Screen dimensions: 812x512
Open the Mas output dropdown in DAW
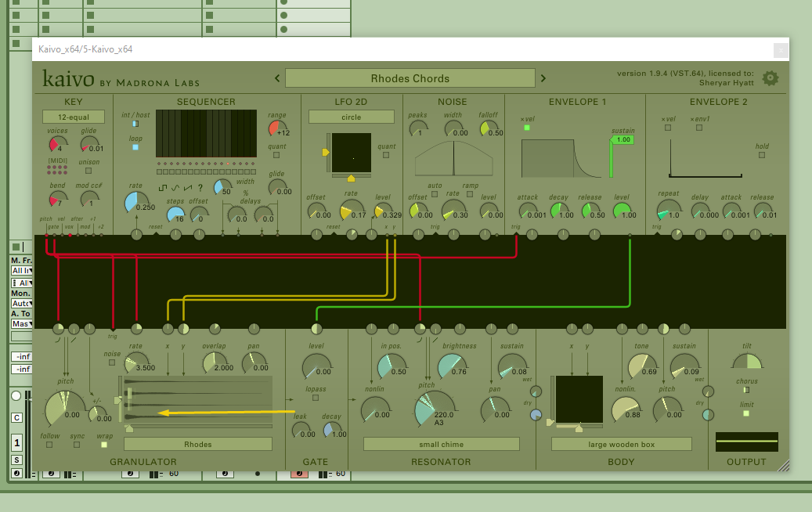point(22,324)
